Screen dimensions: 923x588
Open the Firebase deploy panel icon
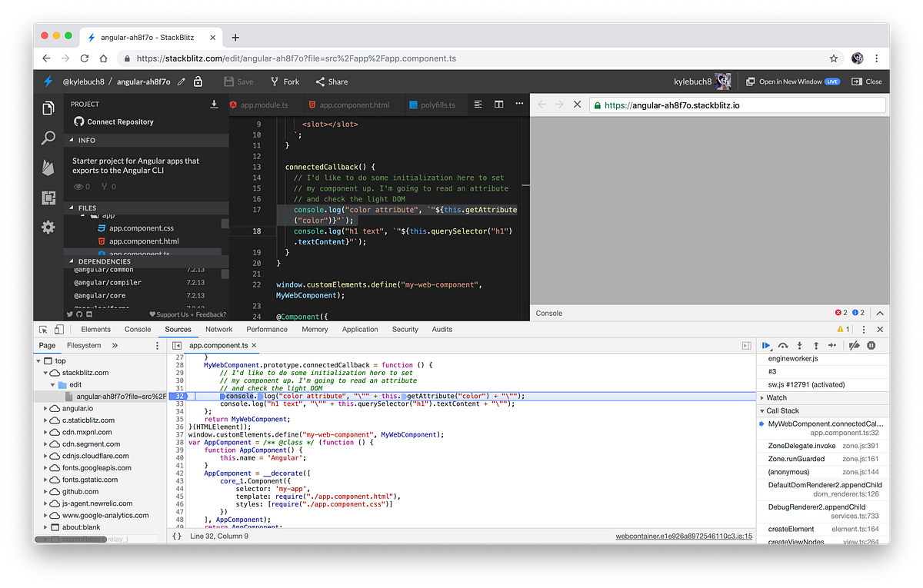point(47,168)
